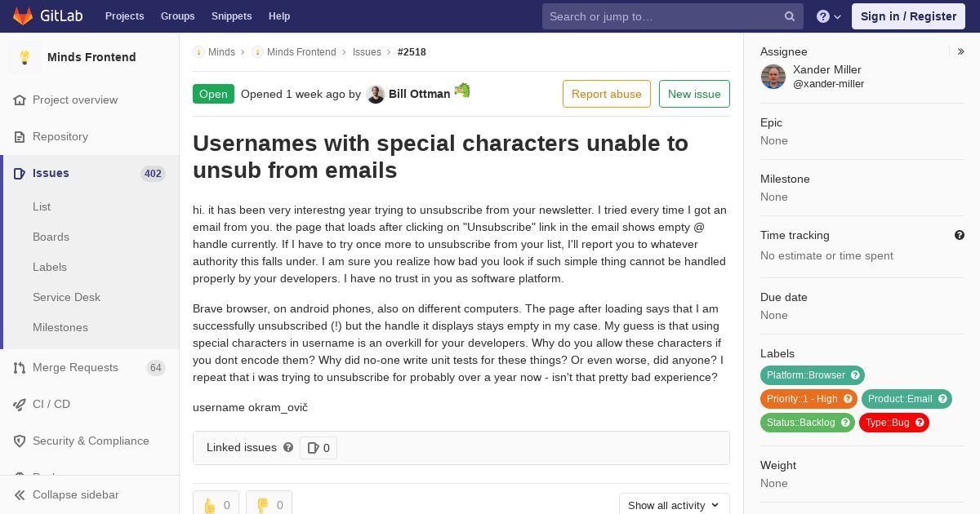Click the search magnifier icon
This screenshot has width=980, height=514.
[x=790, y=16]
